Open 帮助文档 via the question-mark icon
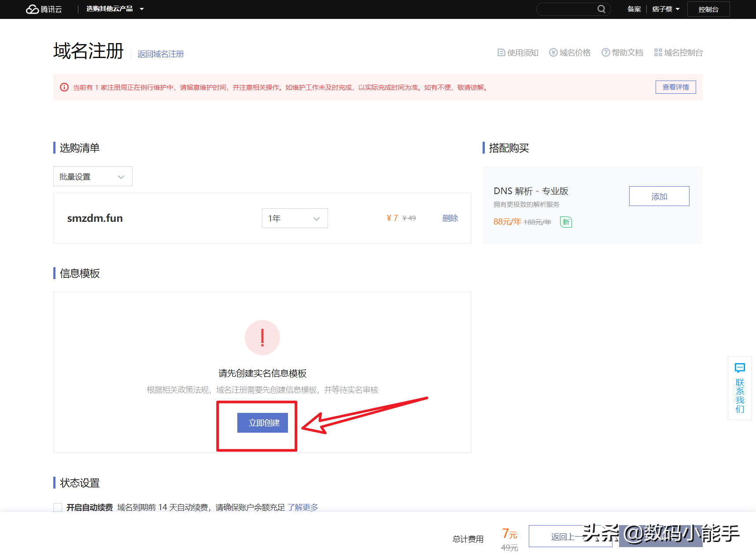This screenshot has width=756, height=559. [606, 52]
